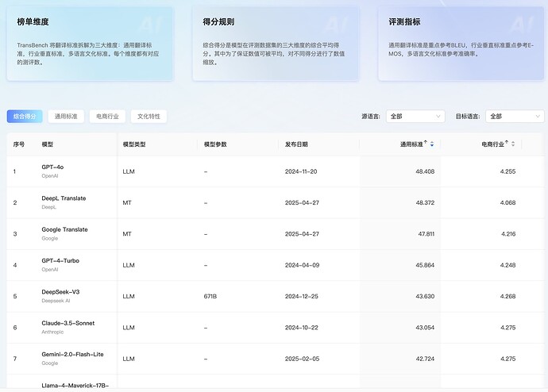Click the 序号 column header

click(19, 144)
